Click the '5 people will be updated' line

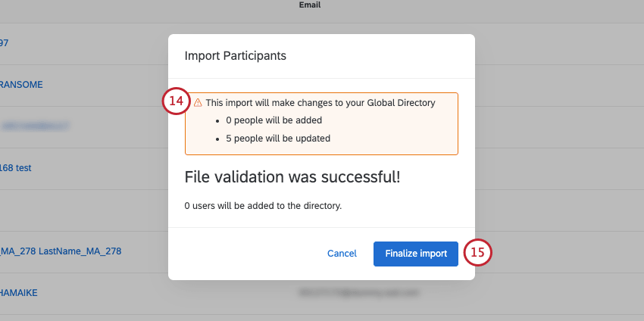click(277, 139)
